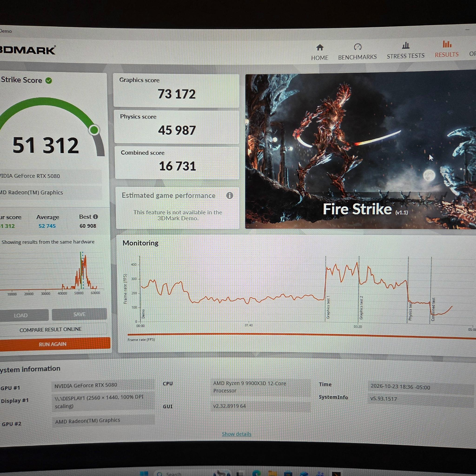Image resolution: width=476 pixels, height=476 pixels.
Task: Open the Show details link
Action: (237, 434)
